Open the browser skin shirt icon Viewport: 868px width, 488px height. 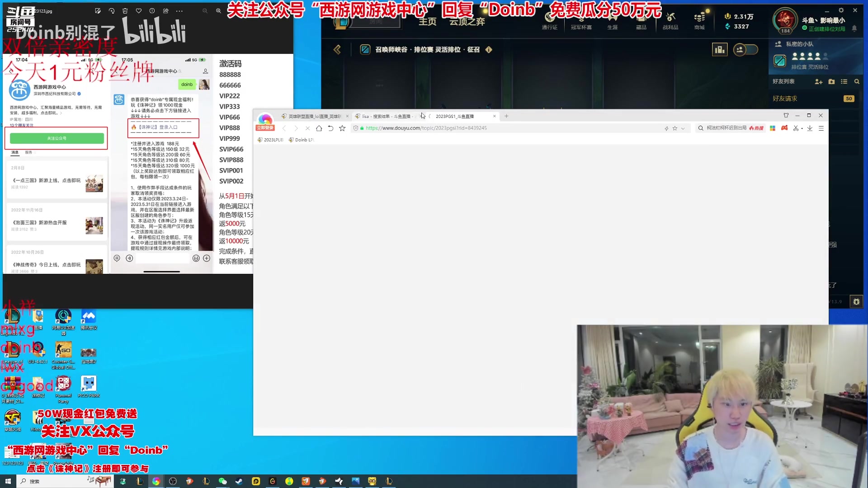(x=786, y=115)
